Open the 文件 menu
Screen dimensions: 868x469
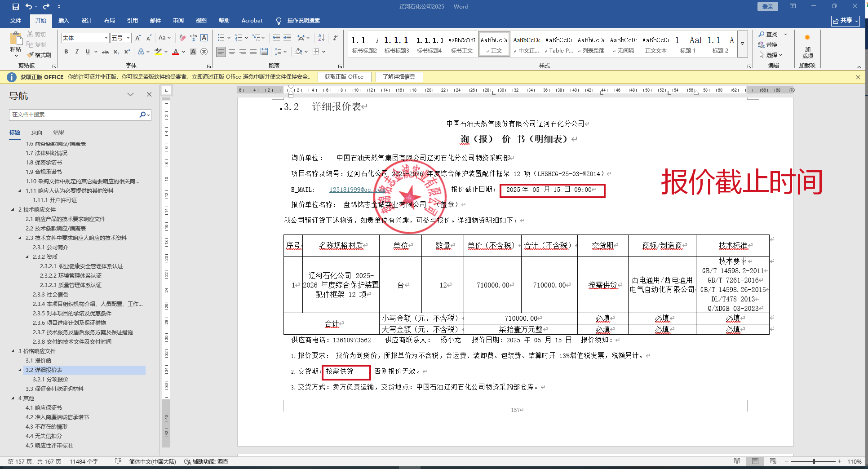(x=16, y=21)
